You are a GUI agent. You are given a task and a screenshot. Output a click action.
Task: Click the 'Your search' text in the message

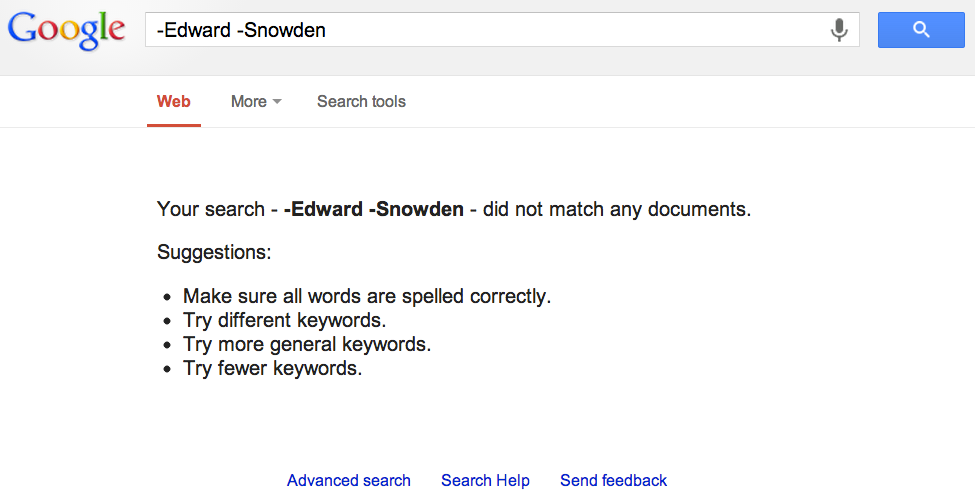point(211,210)
